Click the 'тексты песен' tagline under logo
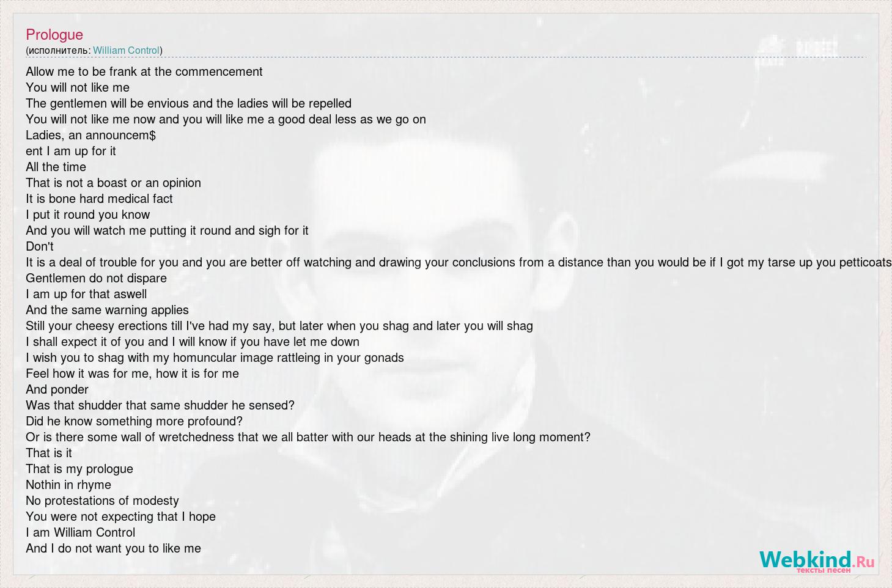This screenshot has height=588, width=892. pyautogui.click(x=823, y=570)
